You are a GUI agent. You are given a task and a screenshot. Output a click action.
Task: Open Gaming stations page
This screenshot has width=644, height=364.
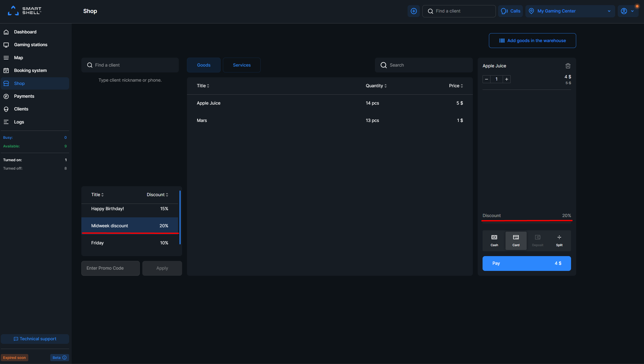(x=31, y=45)
